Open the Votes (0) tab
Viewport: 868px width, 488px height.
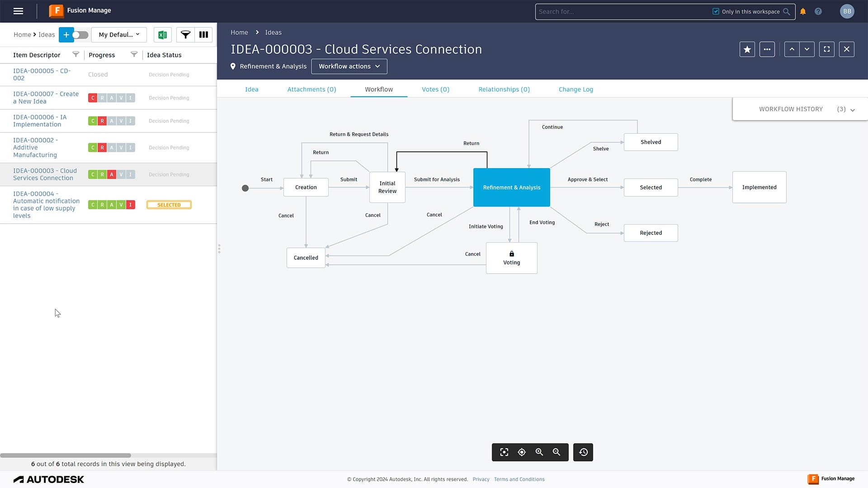tap(436, 89)
